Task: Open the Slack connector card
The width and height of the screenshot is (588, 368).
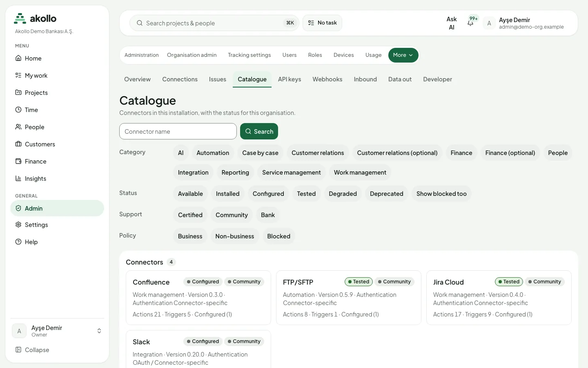Action: click(198, 350)
